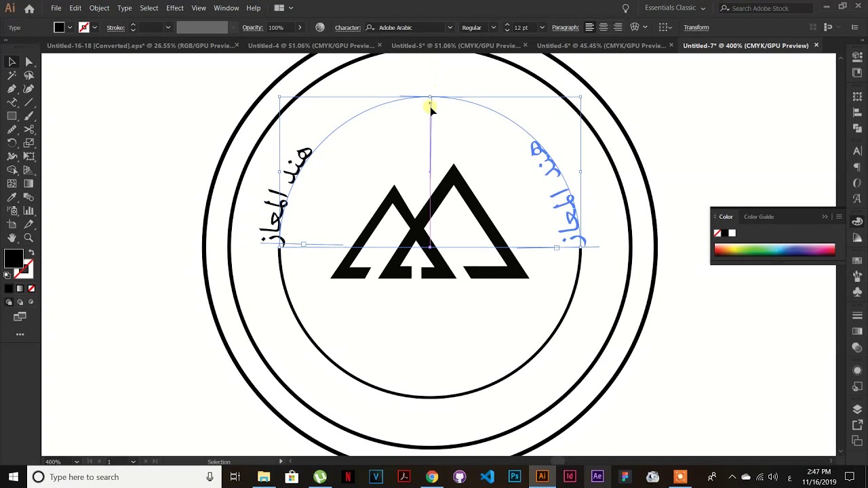The image size is (868, 488).
Task: Select the Artboard tool
Action: (x=12, y=224)
